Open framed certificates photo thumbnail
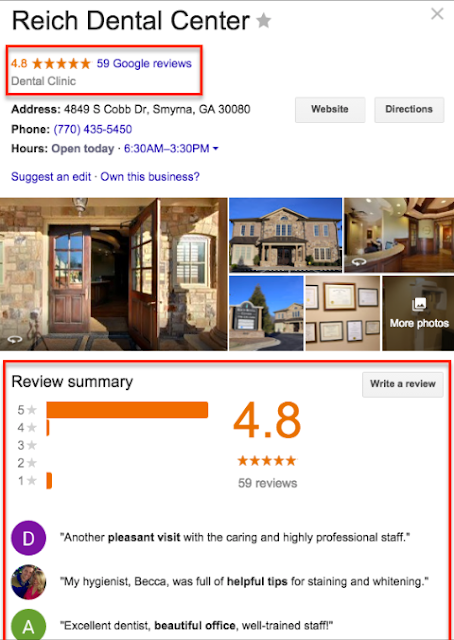The image size is (454, 640). [x=343, y=313]
